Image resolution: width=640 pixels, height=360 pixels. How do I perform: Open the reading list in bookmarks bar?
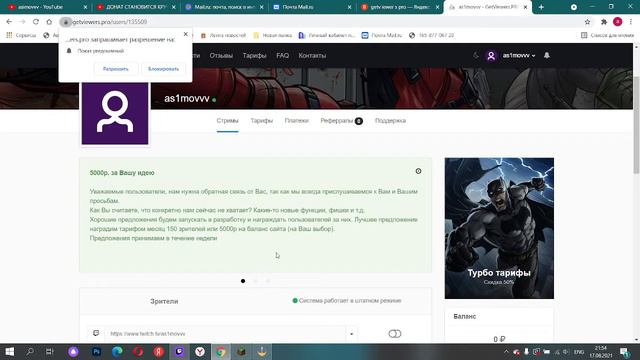pos(607,36)
